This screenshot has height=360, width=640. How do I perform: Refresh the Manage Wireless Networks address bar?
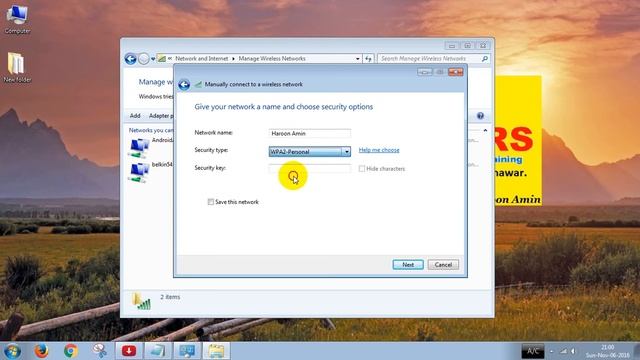point(368,59)
